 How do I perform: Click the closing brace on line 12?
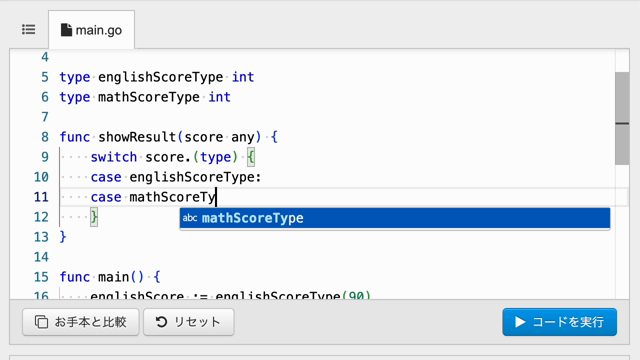pyautogui.click(x=94, y=217)
